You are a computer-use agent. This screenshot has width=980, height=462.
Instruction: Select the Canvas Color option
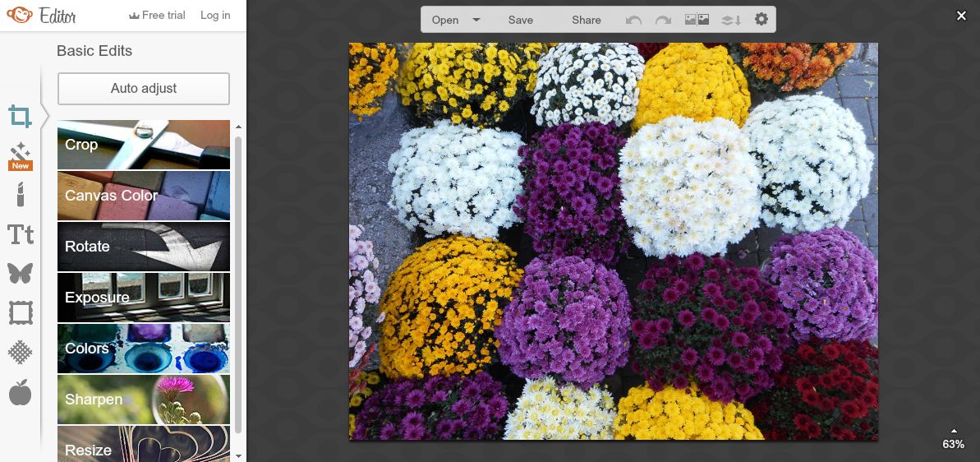click(x=144, y=196)
